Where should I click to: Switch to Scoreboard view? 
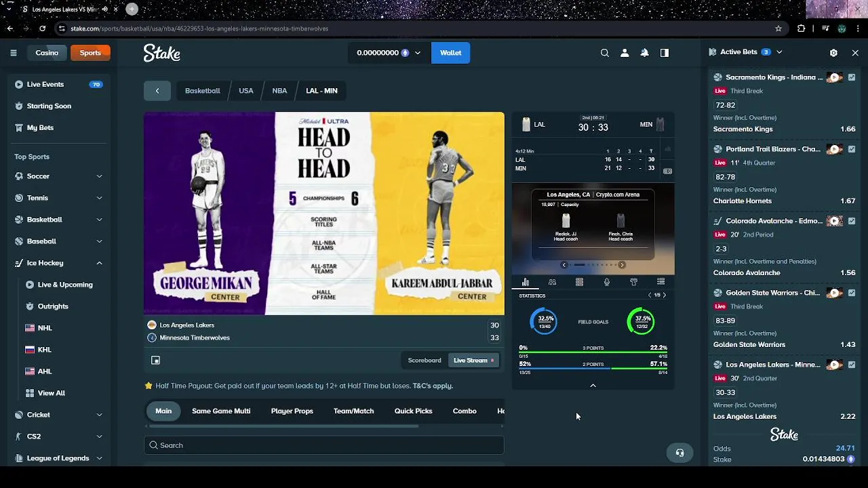[x=425, y=361]
